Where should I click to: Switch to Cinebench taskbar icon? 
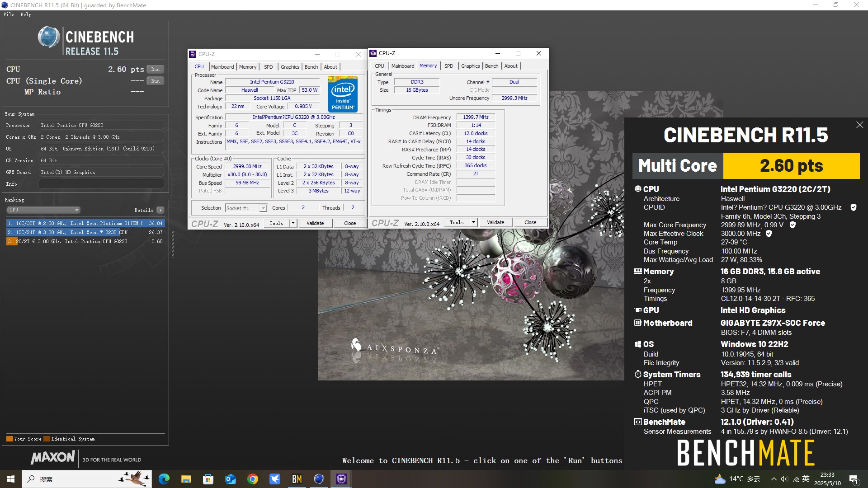(x=319, y=479)
